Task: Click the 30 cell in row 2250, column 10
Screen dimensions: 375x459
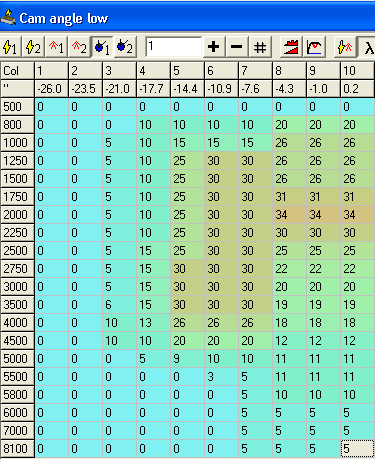Action: pos(358,233)
